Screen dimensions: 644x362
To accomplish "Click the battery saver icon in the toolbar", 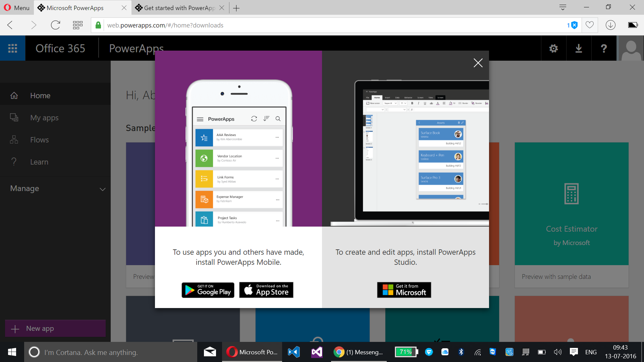I will tap(633, 25).
